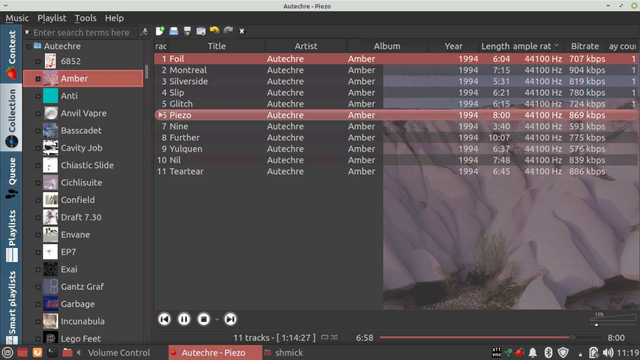Screen dimensions: 640x360
Task: Select the Teartear track row
Action: (396, 171)
